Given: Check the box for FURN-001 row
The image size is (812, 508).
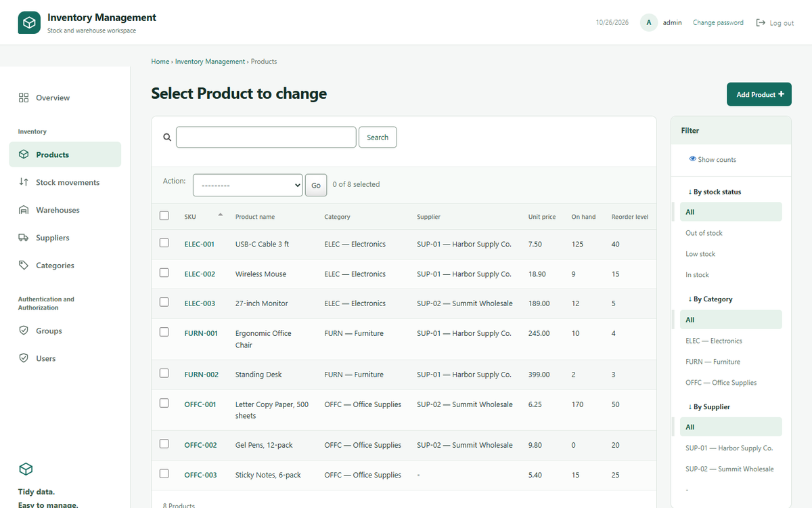Looking at the screenshot, I should click(164, 332).
